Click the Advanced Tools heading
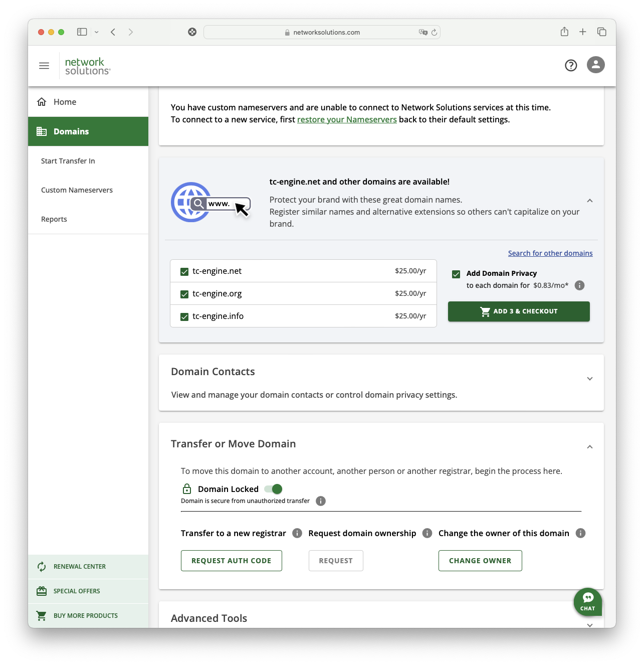The width and height of the screenshot is (644, 665). tap(209, 618)
